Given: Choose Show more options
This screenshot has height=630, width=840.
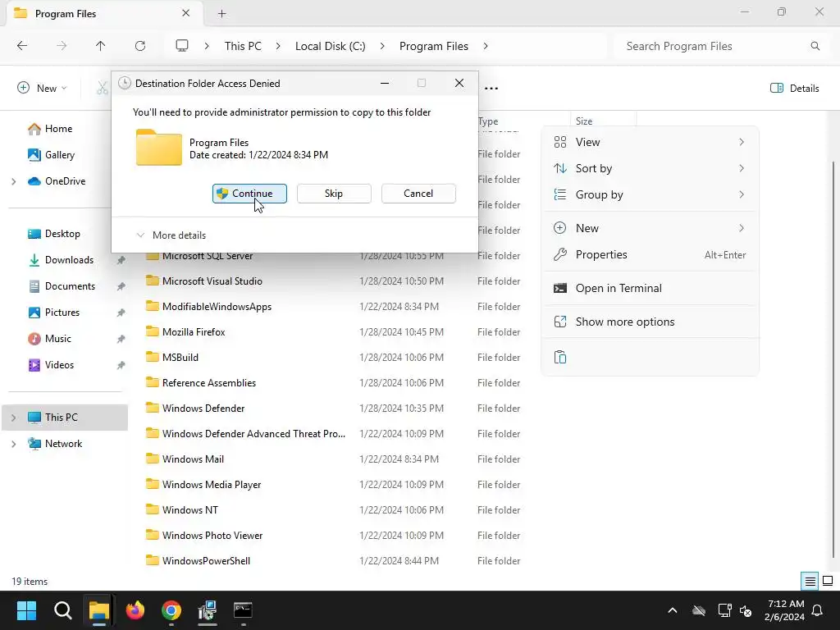Looking at the screenshot, I should (x=650, y=322).
